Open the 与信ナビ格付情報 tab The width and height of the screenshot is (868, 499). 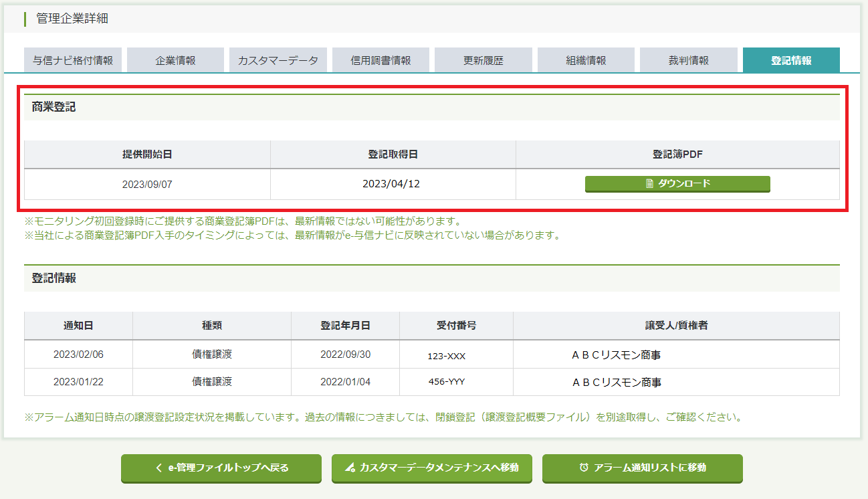click(73, 60)
